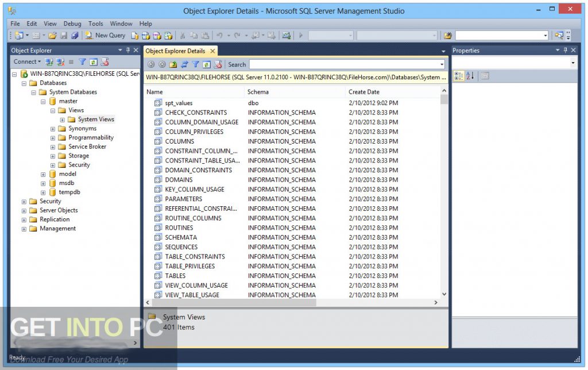Open the main toolbar options overflow arrow
588x370 pixels.
[568, 36]
